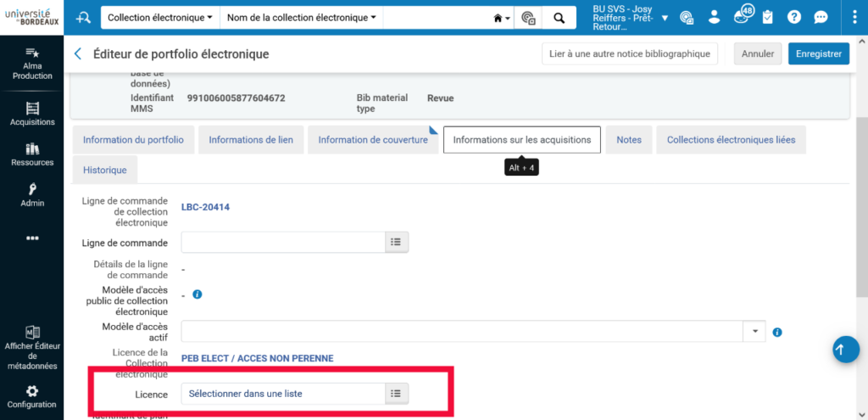Switch to the Notes tab
Viewport: 868px width, 420px height.
pyautogui.click(x=629, y=140)
